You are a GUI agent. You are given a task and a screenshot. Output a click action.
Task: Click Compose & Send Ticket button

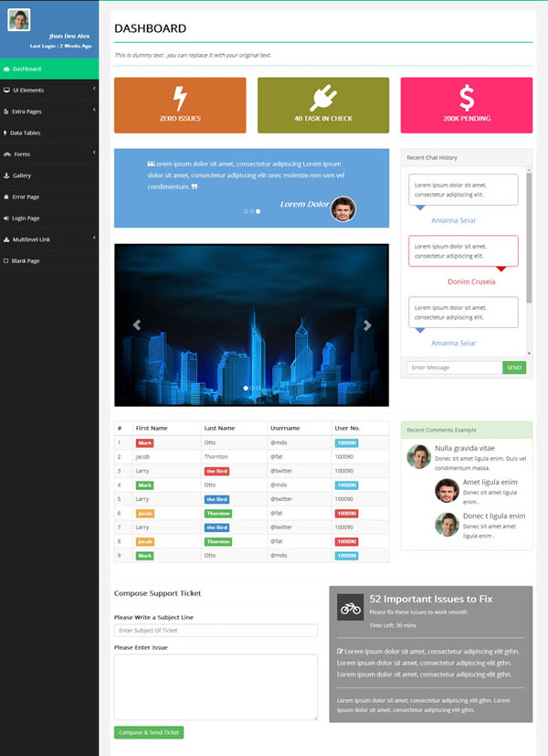point(148,732)
